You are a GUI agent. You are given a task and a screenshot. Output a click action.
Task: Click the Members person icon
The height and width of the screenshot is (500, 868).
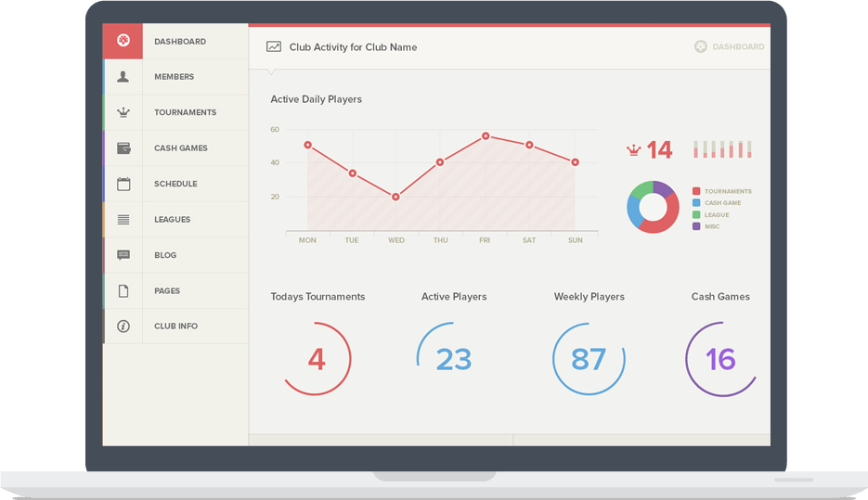pos(123,77)
